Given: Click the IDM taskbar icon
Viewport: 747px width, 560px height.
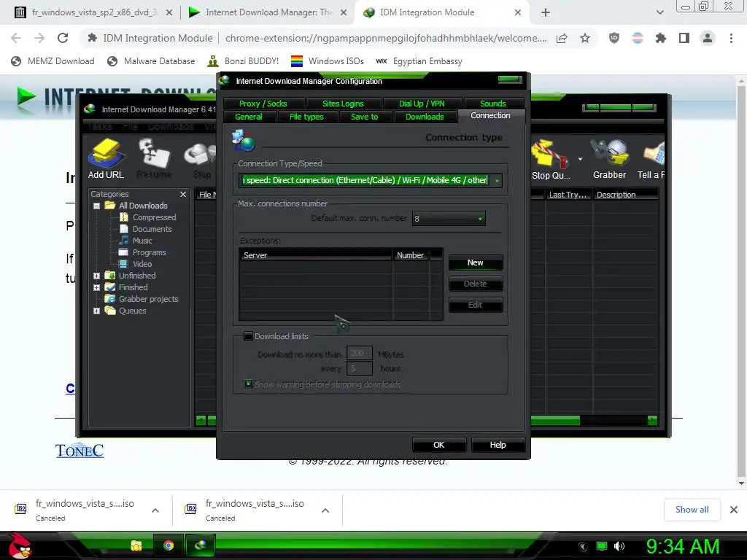Looking at the screenshot, I should (201, 545).
